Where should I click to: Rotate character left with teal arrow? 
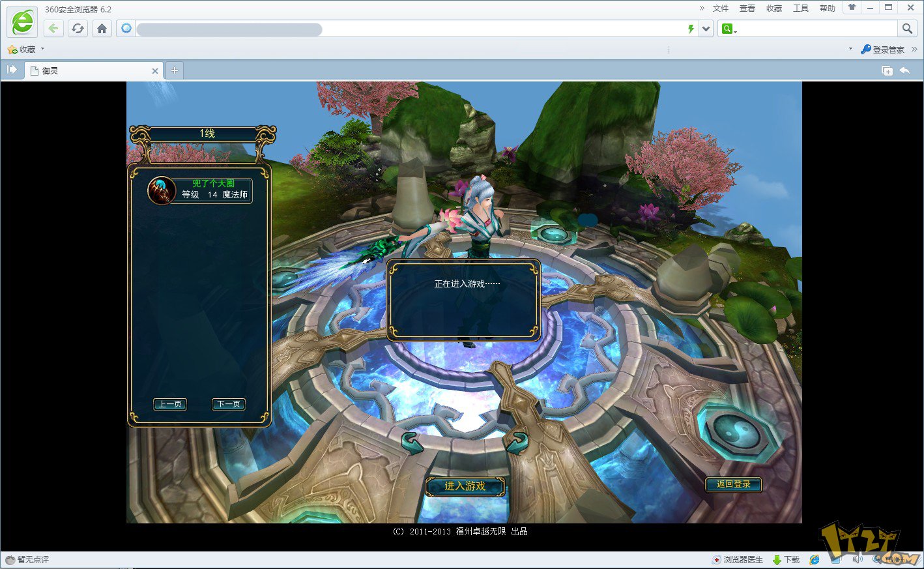tap(412, 443)
